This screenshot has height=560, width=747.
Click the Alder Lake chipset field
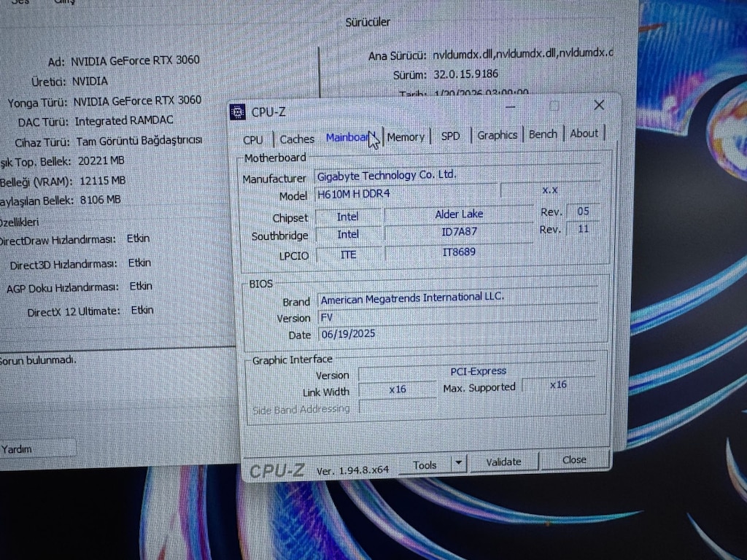tap(459, 214)
